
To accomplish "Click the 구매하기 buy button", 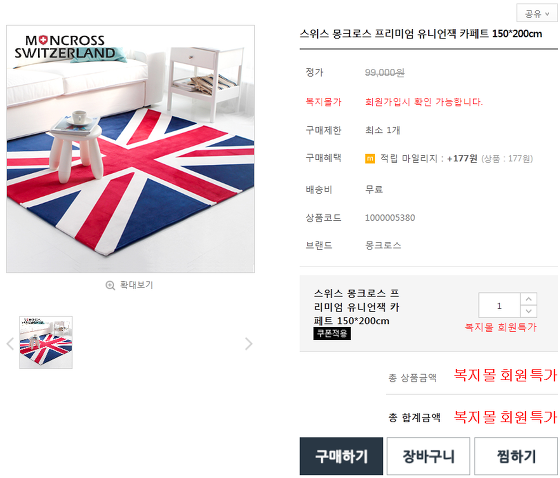I will 341,456.
